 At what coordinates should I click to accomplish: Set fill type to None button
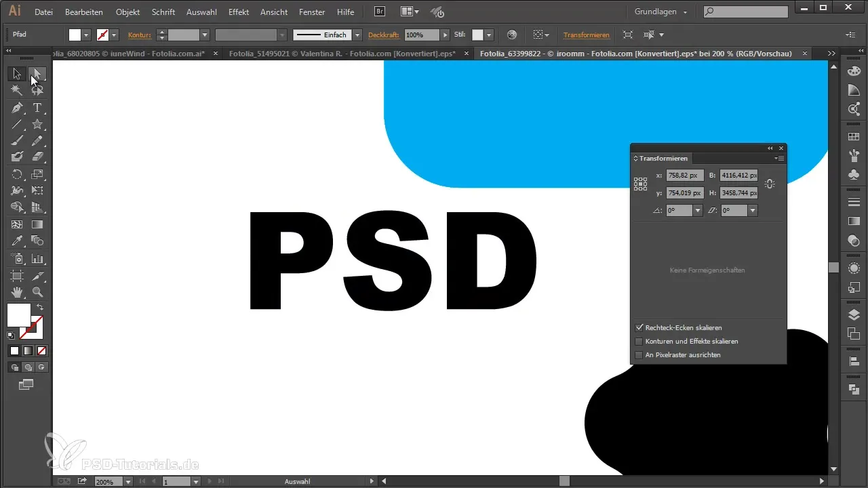pyautogui.click(x=41, y=350)
